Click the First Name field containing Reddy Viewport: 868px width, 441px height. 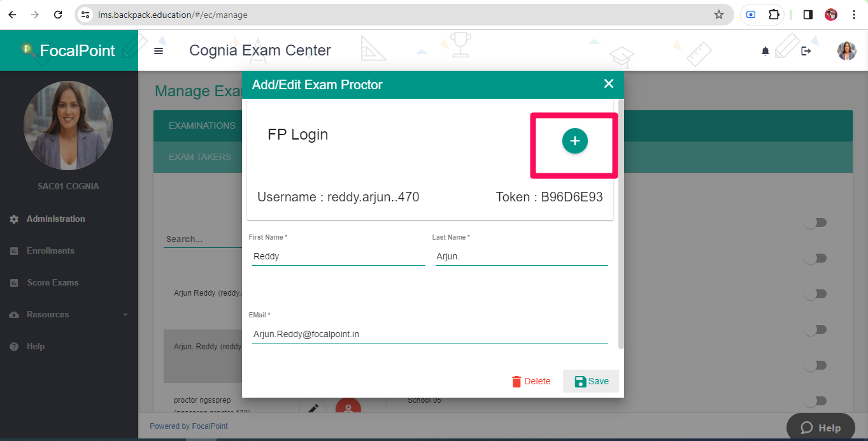(339, 256)
